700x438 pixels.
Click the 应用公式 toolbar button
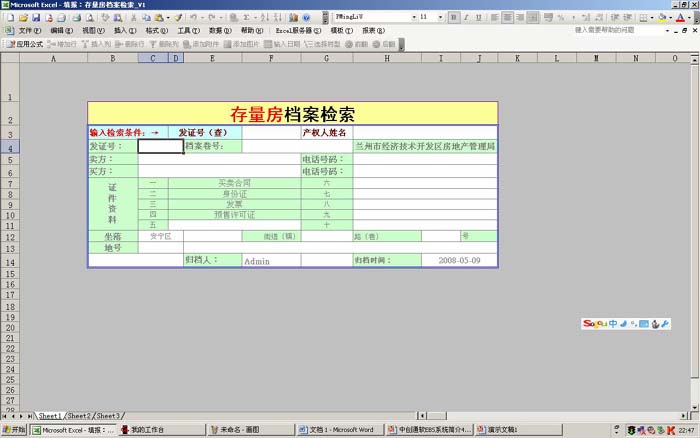click(26, 44)
